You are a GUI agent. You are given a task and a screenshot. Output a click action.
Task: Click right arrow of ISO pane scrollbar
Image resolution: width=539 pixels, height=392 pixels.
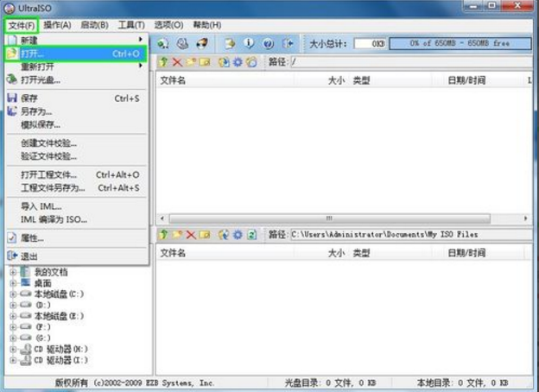525,218
